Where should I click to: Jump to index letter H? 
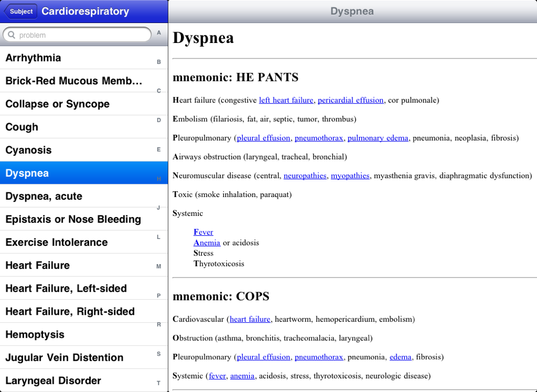click(x=158, y=179)
